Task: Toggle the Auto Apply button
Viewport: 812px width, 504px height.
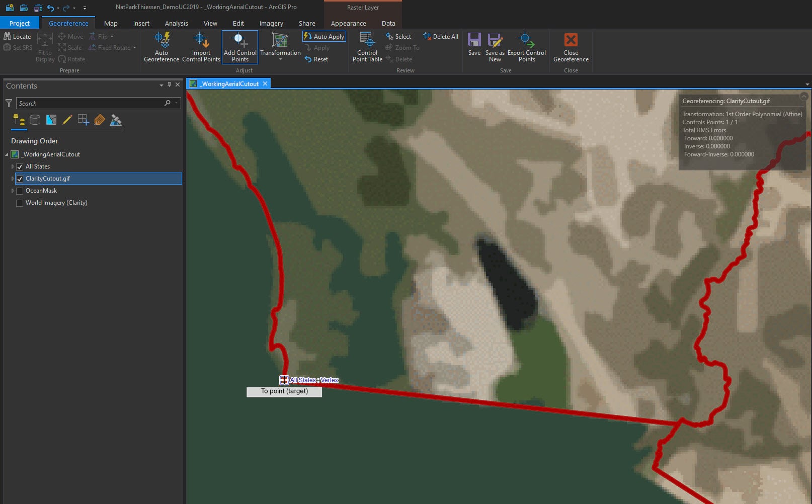Action: (x=323, y=36)
